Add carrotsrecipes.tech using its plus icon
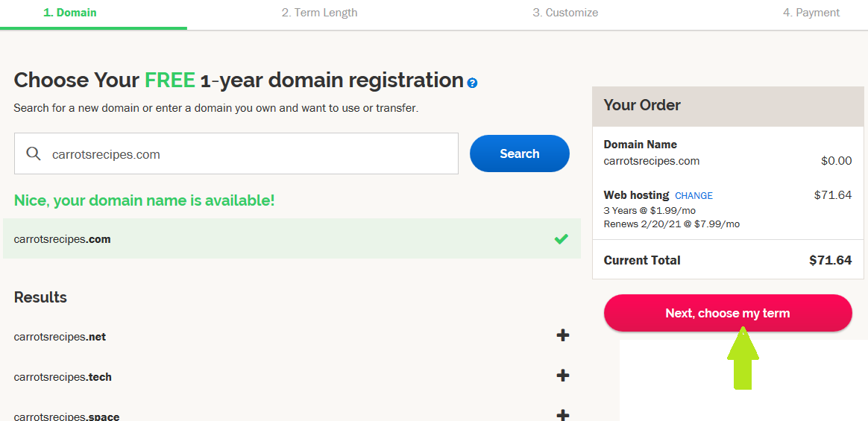 563,376
